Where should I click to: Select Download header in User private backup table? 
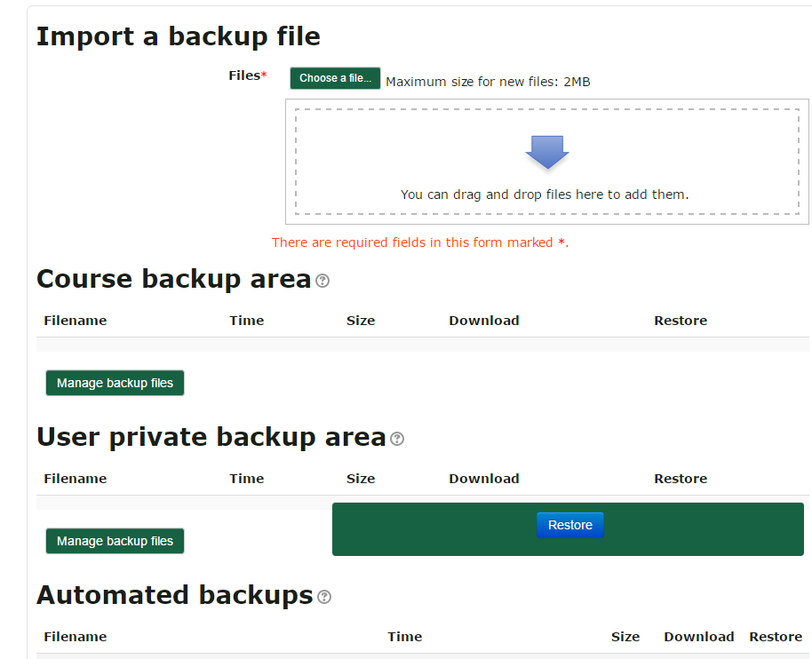[x=483, y=479]
